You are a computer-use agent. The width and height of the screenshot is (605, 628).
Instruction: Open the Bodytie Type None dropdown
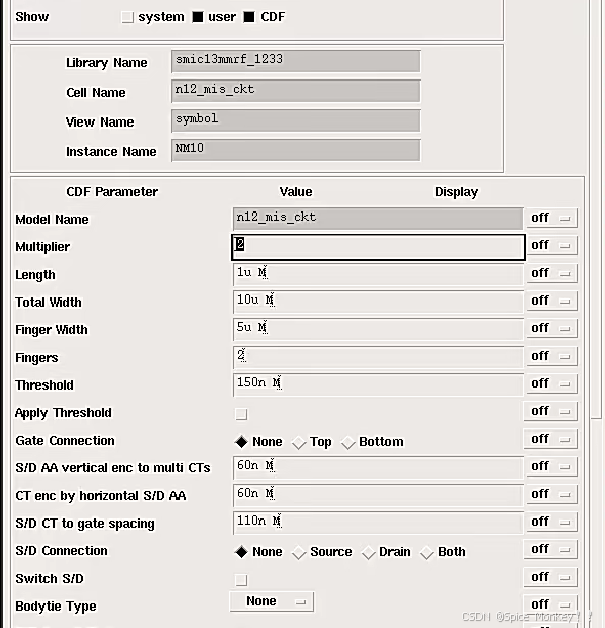click(271, 602)
